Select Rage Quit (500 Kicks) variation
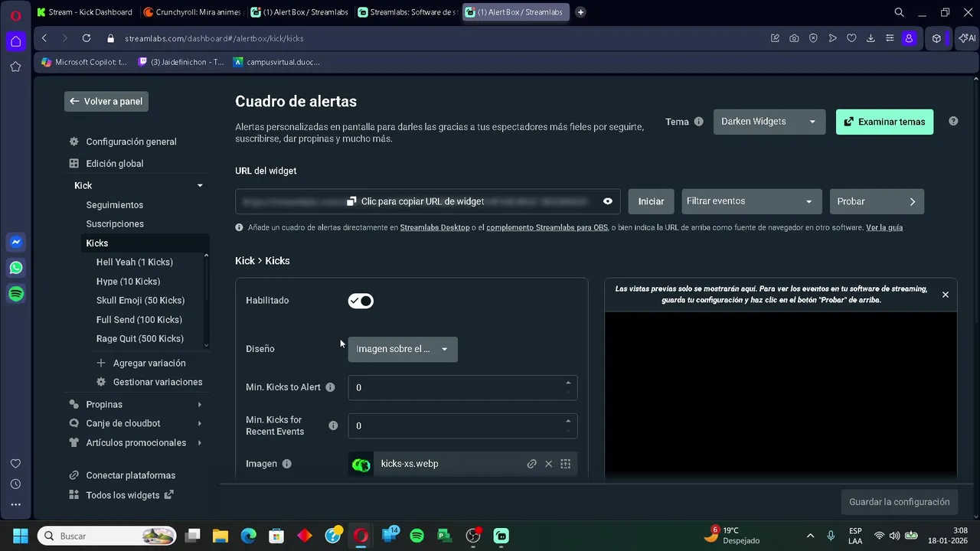 point(139,339)
